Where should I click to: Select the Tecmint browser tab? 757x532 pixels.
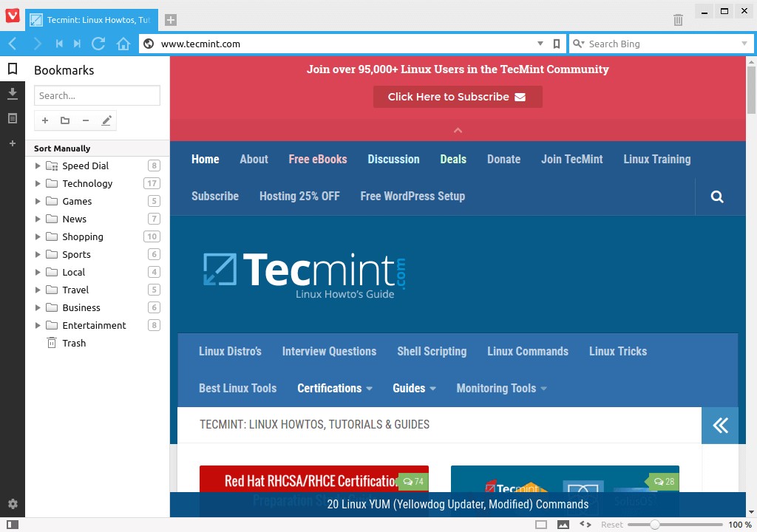[92, 20]
